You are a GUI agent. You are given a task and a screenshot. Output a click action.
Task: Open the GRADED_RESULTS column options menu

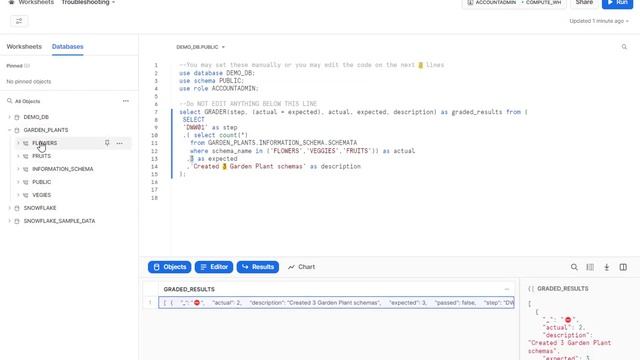tap(507, 289)
